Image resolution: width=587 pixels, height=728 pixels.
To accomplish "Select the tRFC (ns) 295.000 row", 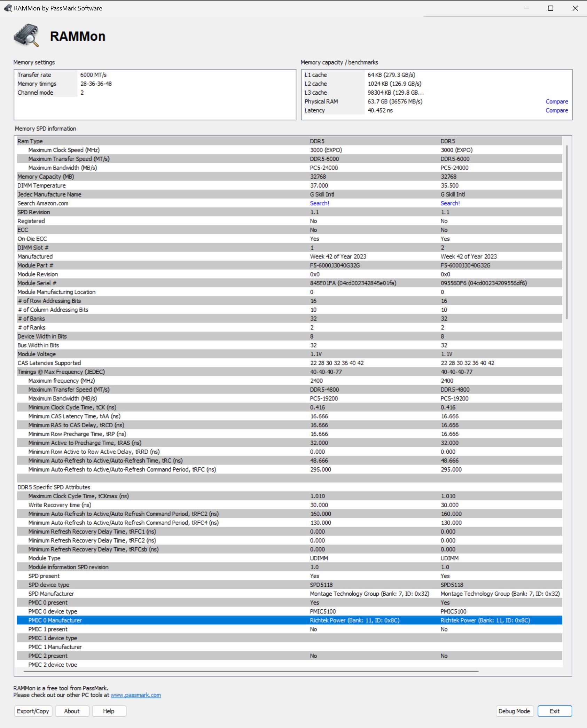I will 289,469.
